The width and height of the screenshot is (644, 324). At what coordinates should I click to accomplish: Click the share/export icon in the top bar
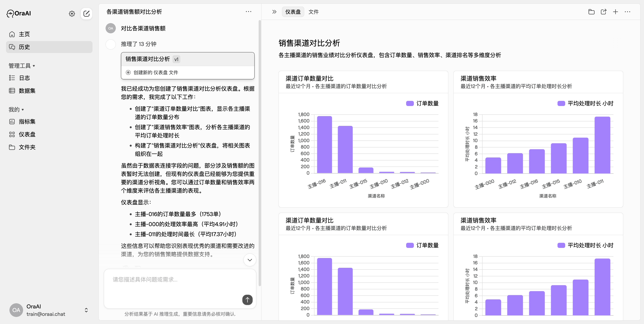pyautogui.click(x=604, y=12)
